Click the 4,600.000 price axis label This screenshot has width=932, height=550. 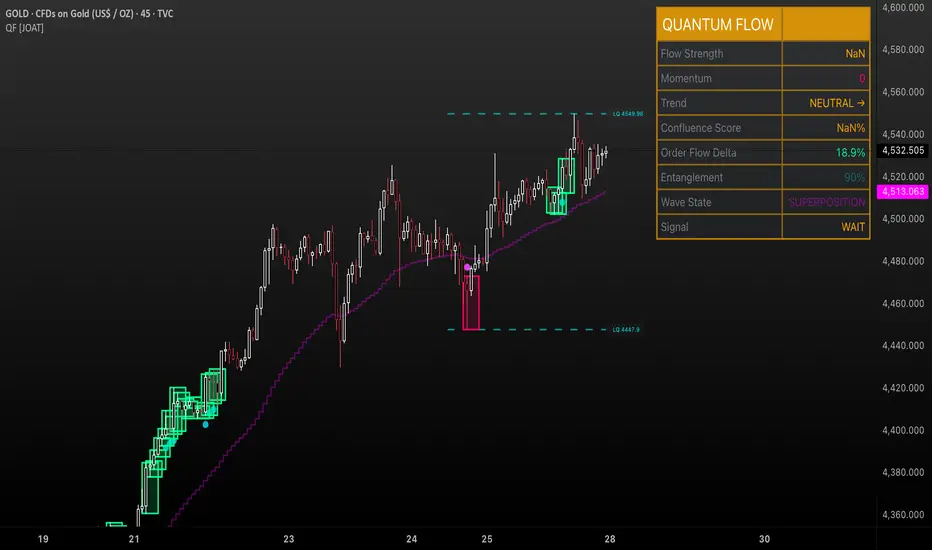click(x=903, y=8)
